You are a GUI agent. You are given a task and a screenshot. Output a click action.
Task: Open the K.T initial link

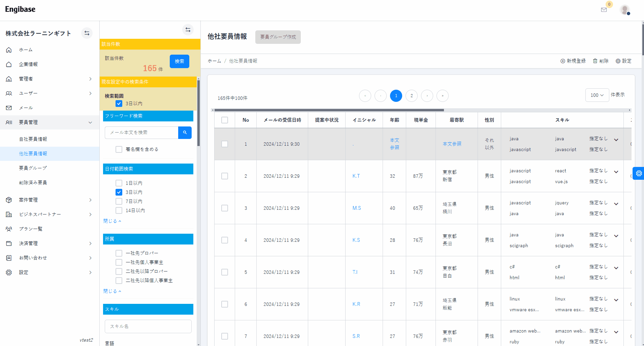[x=356, y=176]
